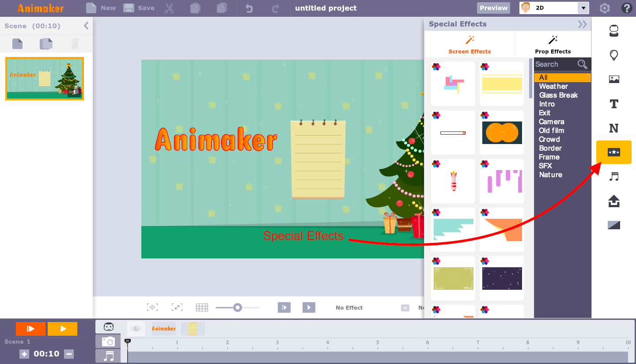Image resolution: width=636 pixels, height=364 pixels.
Task: Filter effects by Weather
Action: [553, 87]
